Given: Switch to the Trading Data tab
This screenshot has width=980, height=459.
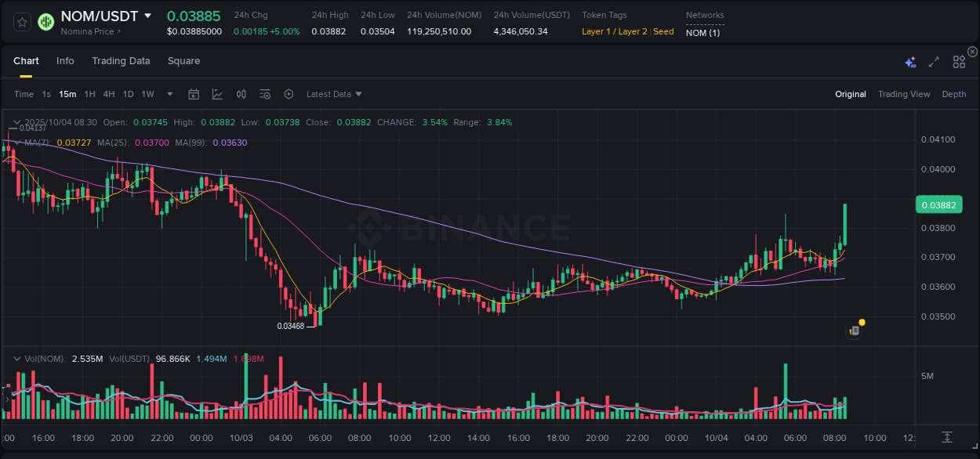Looking at the screenshot, I should tap(121, 61).
